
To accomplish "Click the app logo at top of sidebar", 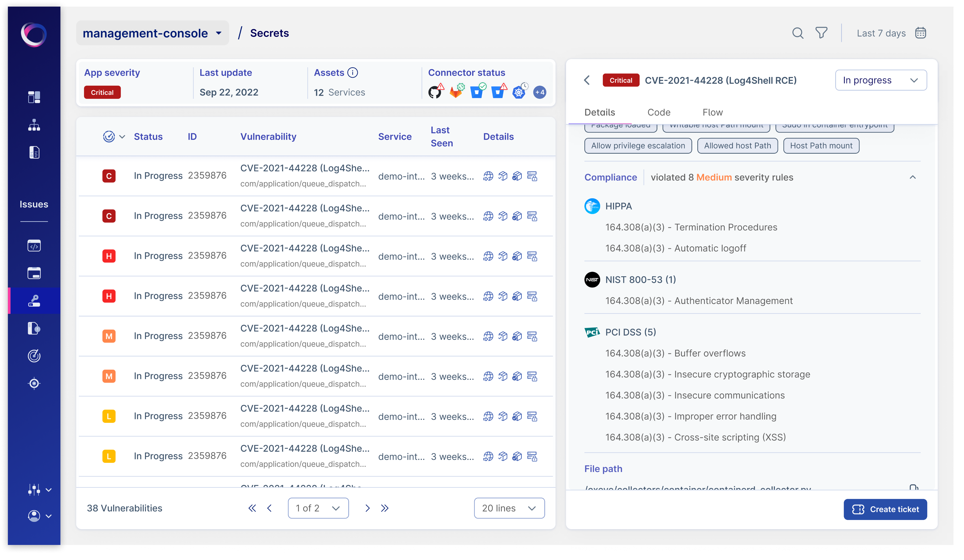I will pos(34,34).
